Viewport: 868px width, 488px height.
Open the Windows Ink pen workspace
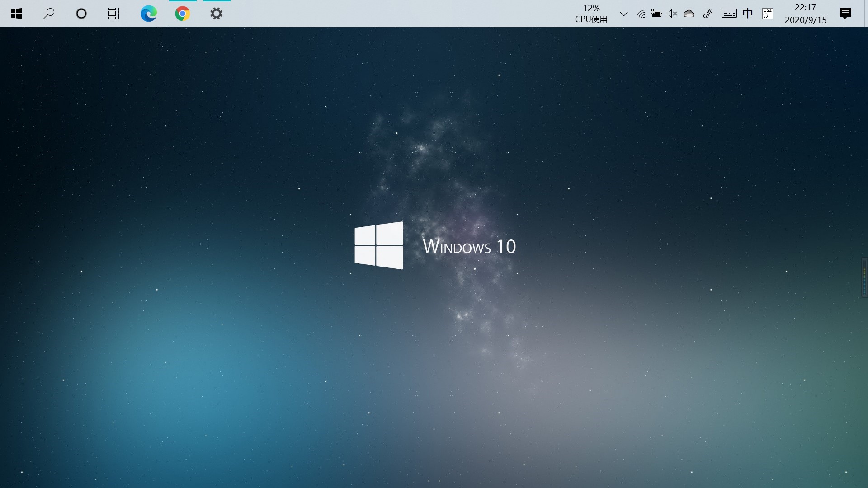tap(708, 14)
